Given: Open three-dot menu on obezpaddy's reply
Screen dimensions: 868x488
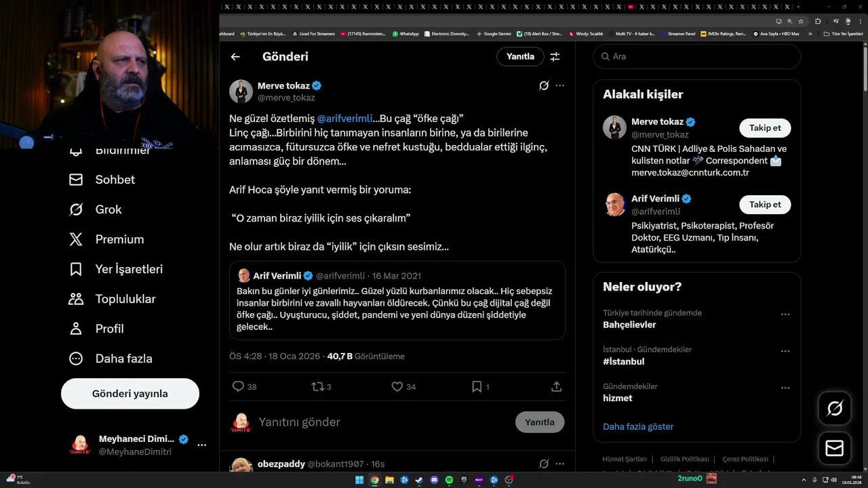Looking at the screenshot, I should (x=559, y=464).
